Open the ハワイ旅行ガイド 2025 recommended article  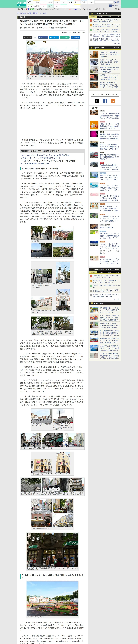coord(109,348)
